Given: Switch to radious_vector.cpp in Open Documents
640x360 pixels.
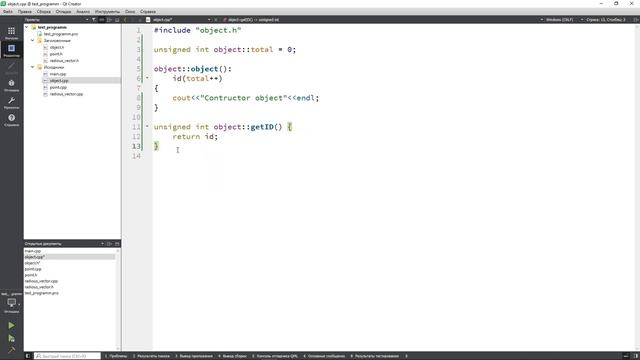Looking at the screenshot, I should click(41, 281).
